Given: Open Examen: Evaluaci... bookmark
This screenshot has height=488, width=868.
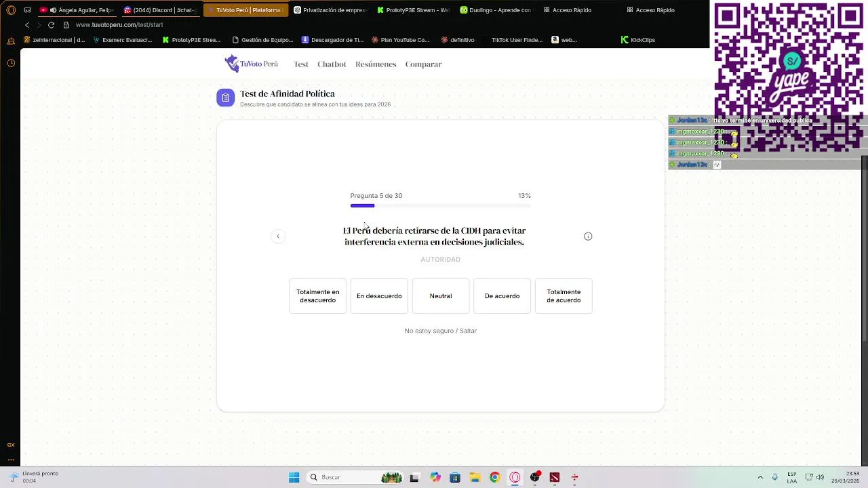Looking at the screenshot, I should [123, 40].
